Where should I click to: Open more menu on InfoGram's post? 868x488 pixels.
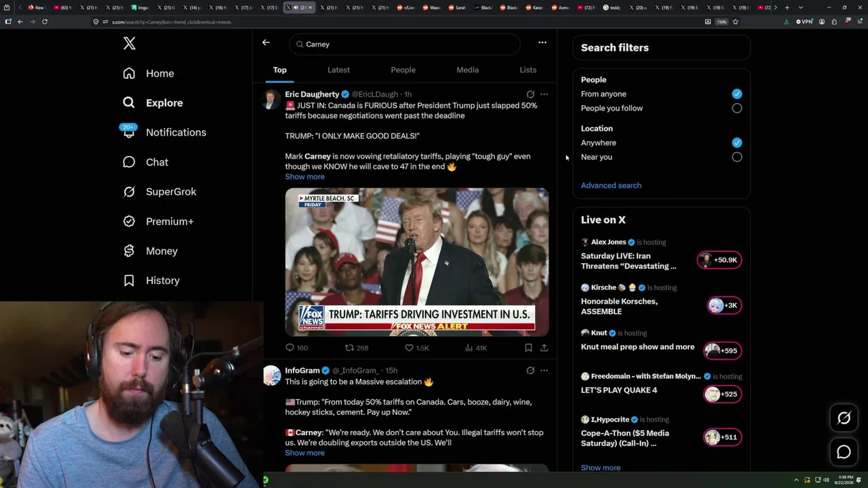tap(544, 371)
